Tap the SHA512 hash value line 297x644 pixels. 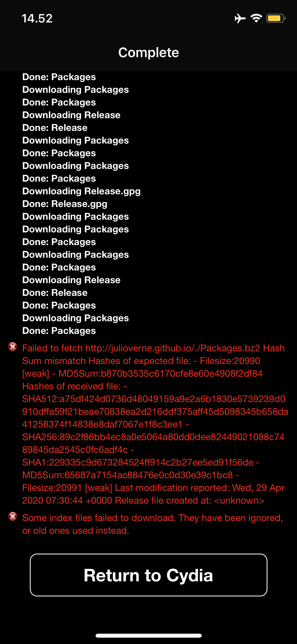click(x=153, y=399)
